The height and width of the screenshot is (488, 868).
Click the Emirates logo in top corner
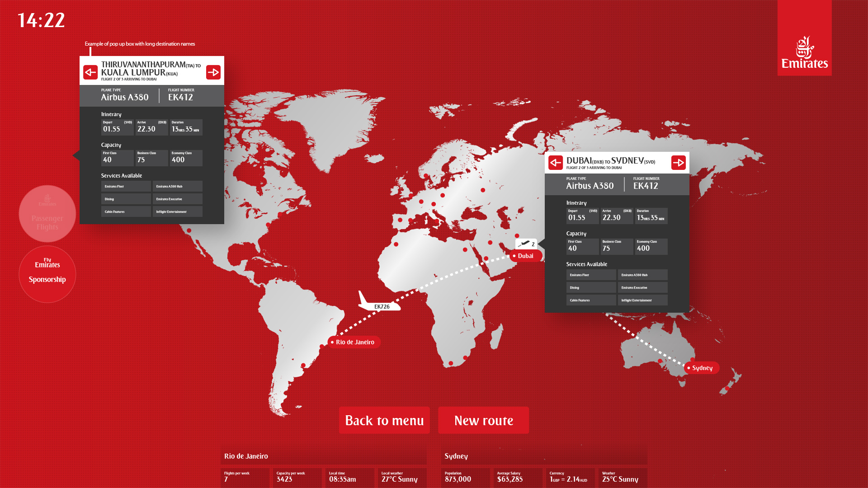tap(805, 52)
